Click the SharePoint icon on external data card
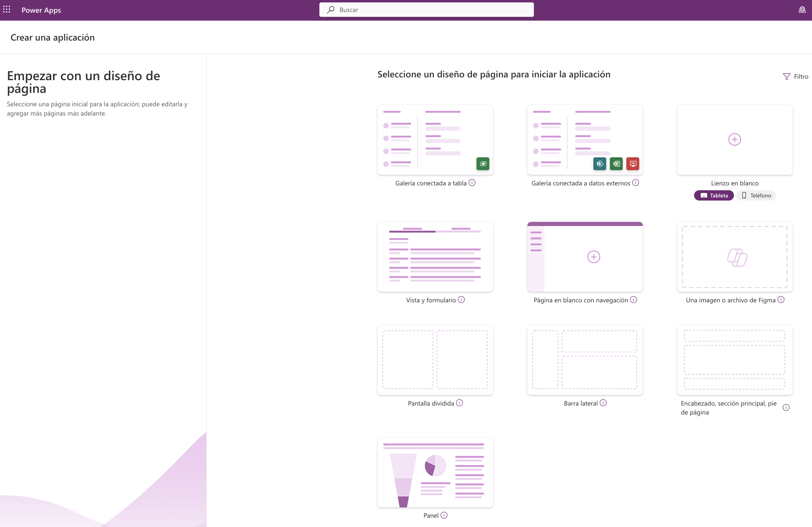The image size is (812, 527). 600,164
